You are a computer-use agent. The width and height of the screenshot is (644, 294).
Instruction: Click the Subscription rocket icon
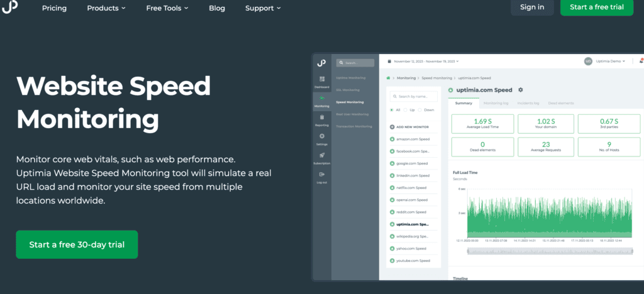tap(322, 155)
